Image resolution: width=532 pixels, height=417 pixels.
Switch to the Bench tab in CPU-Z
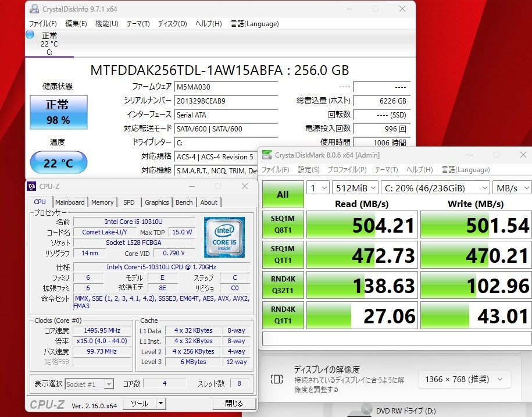184,202
